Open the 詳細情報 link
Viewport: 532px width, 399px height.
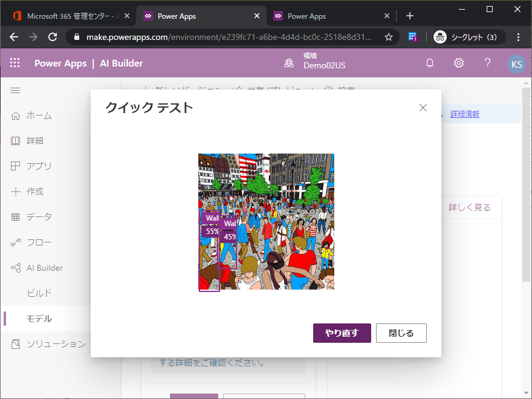point(465,114)
